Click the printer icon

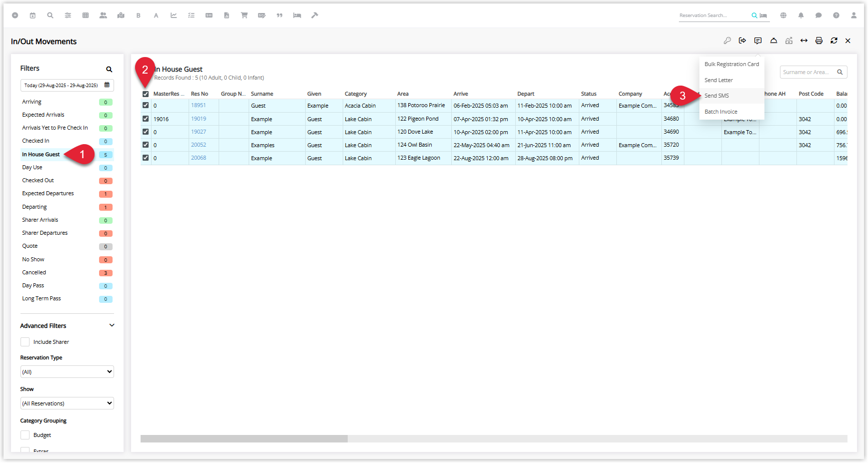tap(819, 41)
